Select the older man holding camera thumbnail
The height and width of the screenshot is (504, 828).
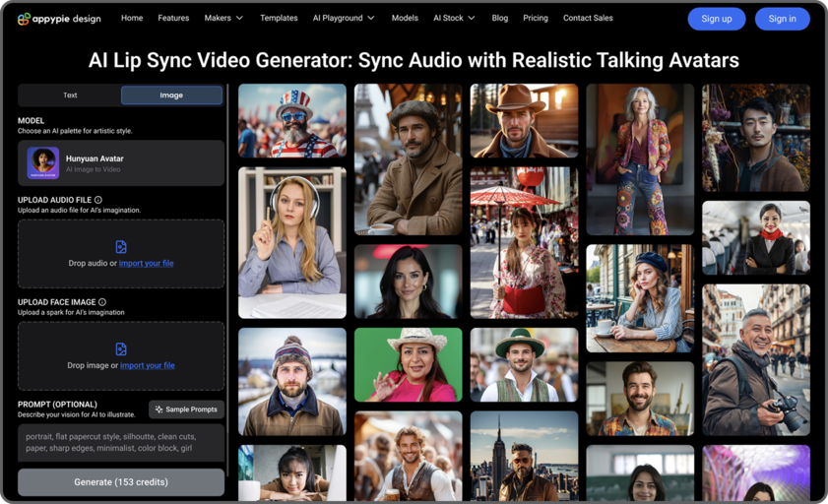tap(756, 360)
